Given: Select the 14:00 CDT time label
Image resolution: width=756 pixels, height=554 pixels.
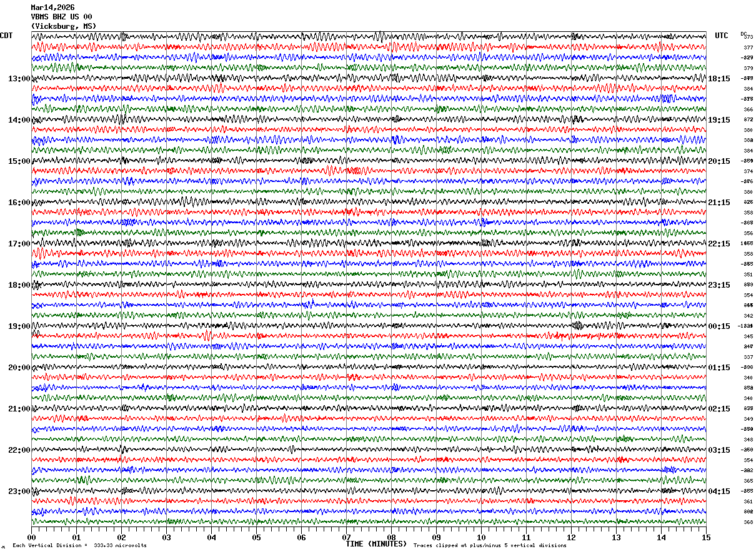Looking at the screenshot, I should [x=19, y=120].
